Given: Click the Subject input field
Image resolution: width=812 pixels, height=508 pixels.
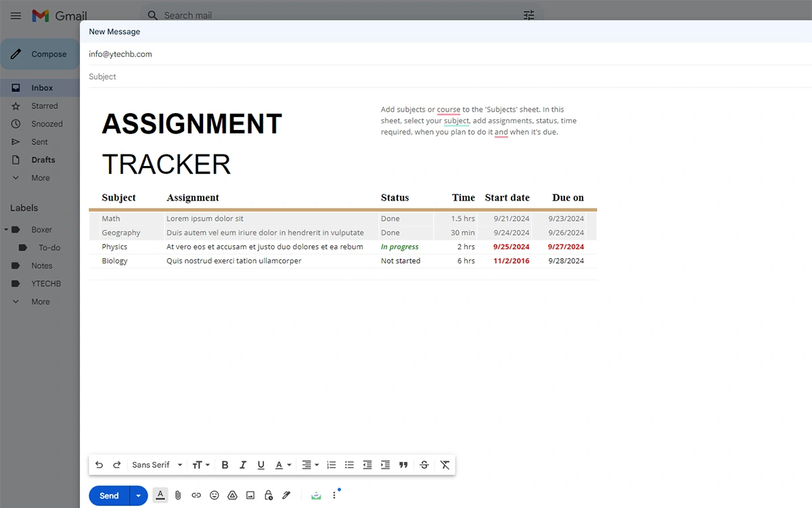Looking at the screenshot, I should pos(446,77).
